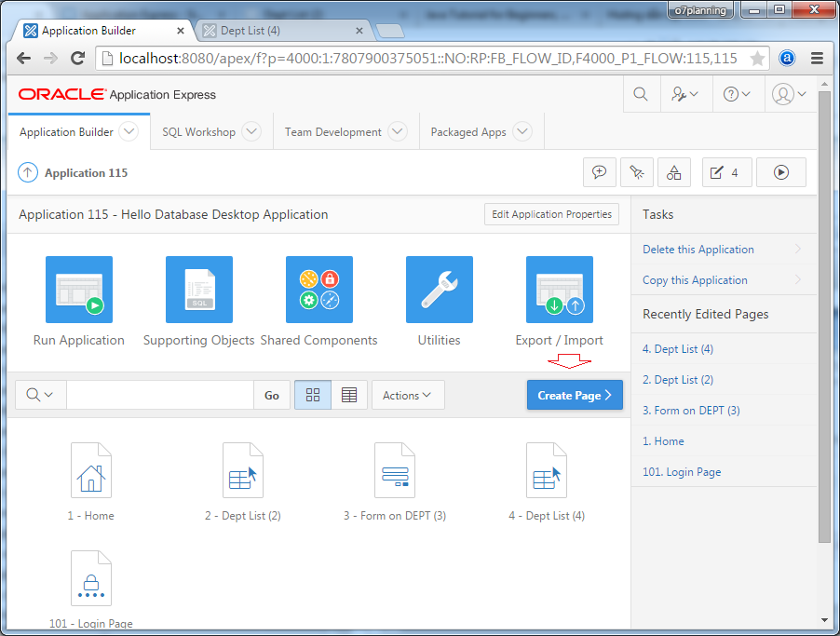Viewport: 840px width, 636px height.
Task: Open page 101 - Login Page icon
Action: coord(91,578)
